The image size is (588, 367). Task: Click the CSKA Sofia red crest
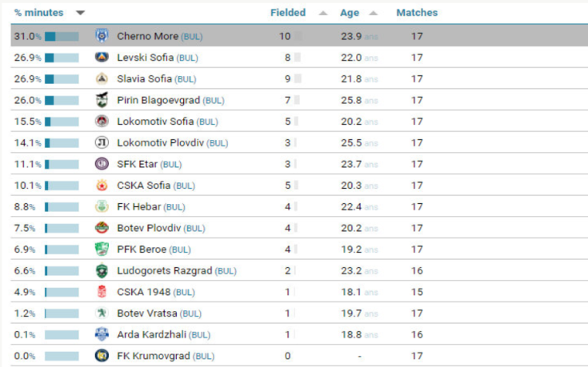click(x=102, y=185)
